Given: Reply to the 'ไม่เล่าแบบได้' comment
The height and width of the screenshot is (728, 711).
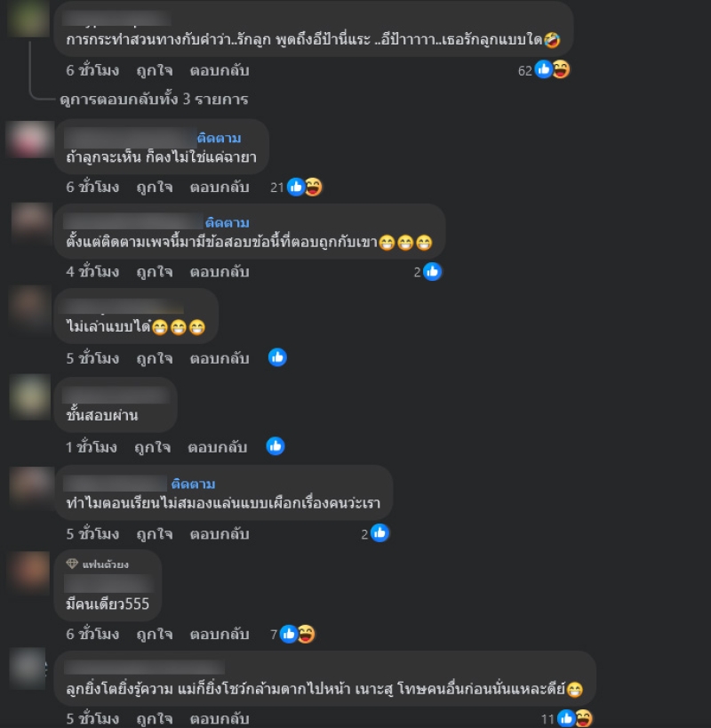Looking at the screenshot, I should 220,359.
